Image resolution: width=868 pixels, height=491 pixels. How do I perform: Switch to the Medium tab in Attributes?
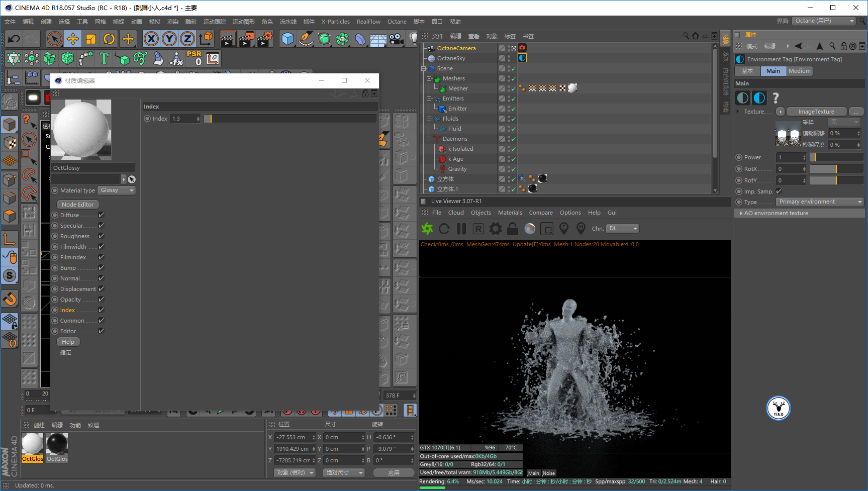(x=800, y=71)
